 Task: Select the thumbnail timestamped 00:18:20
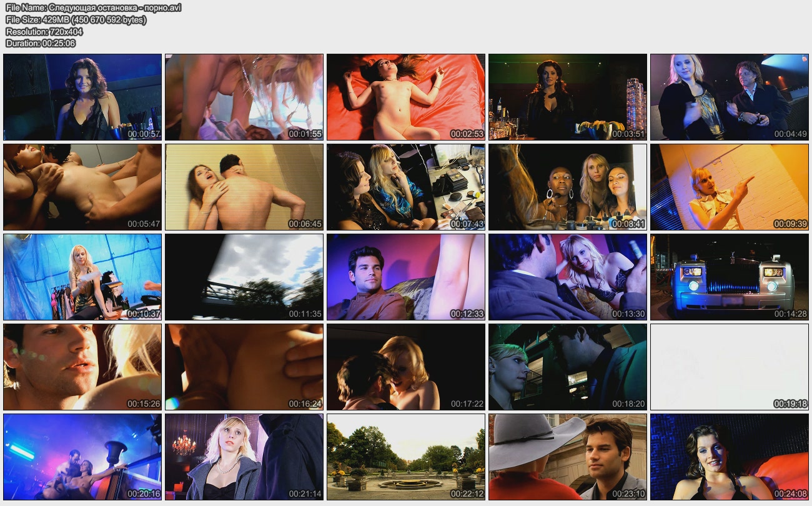click(567, 367)
